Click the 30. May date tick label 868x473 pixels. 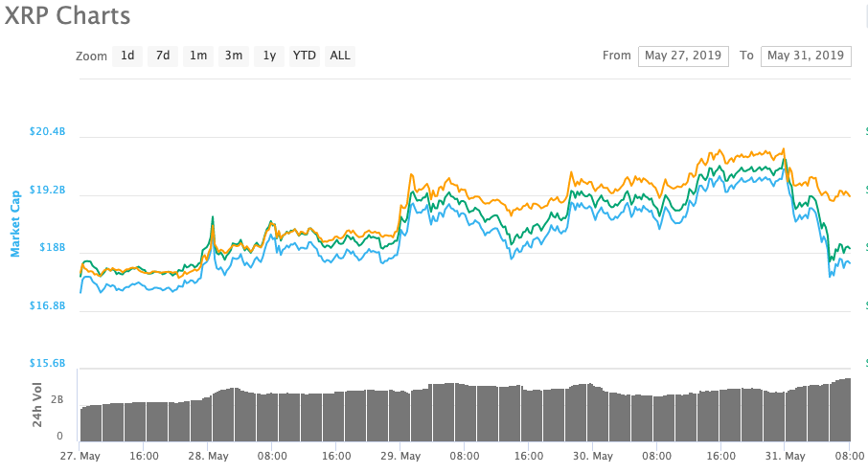coord(593,457)
